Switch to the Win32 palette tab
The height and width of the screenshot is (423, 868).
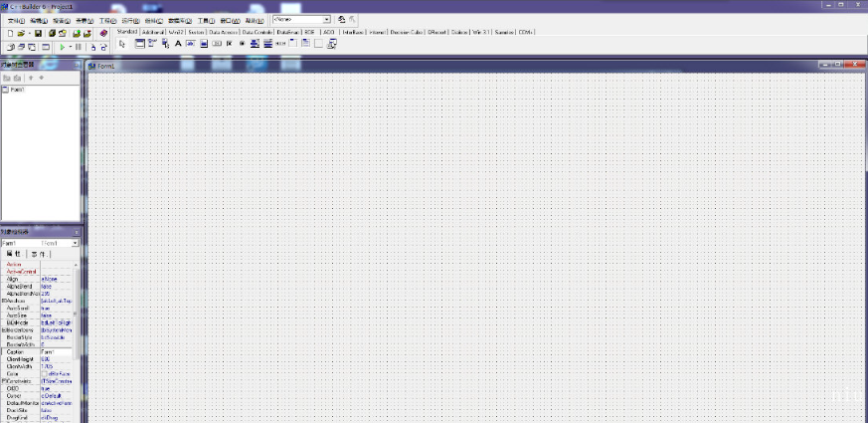coord(175,32)
